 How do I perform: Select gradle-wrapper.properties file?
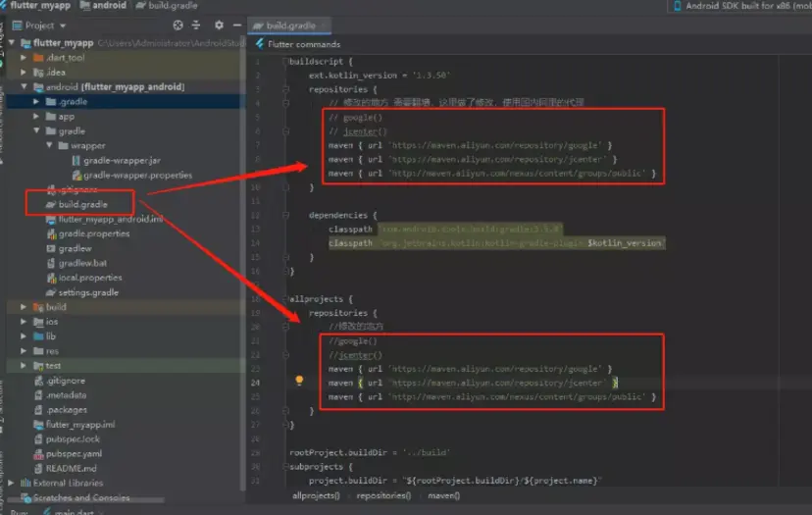pyautogui.click(x=137, y=176)
